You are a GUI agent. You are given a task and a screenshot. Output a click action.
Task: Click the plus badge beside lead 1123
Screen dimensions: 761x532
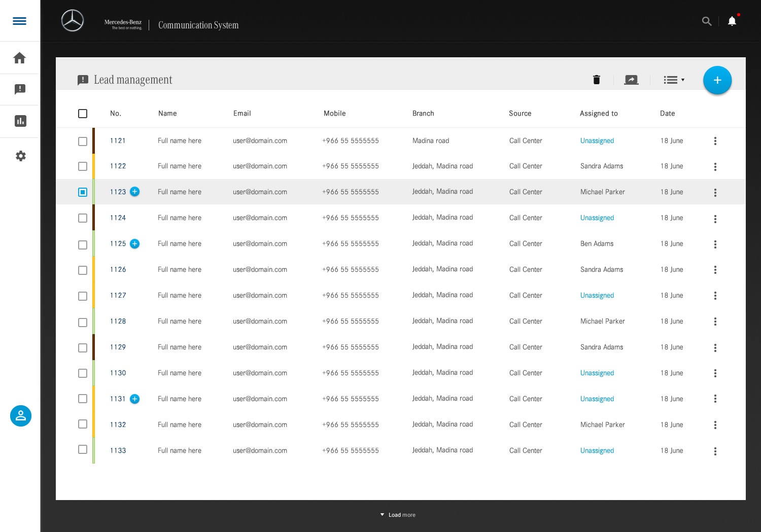[134, 191]
